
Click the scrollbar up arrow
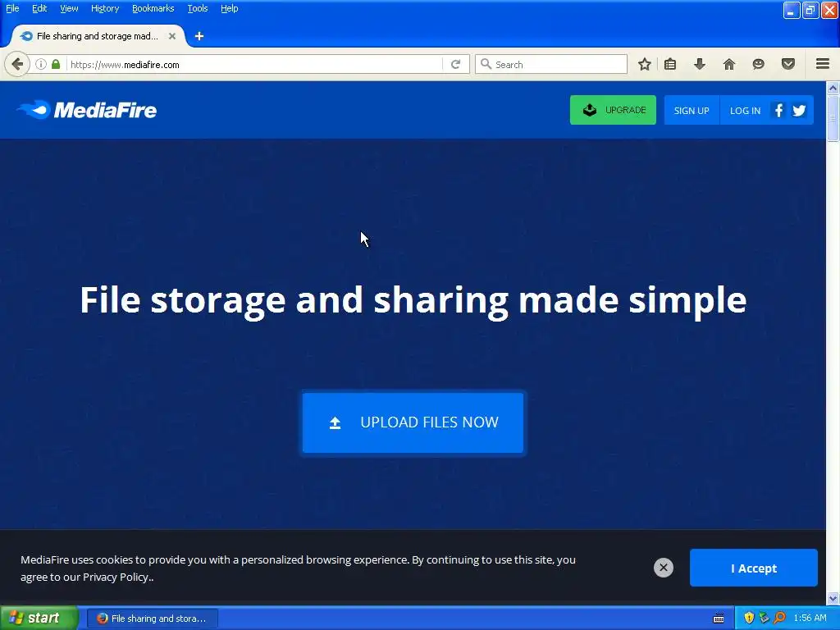pyautogui.click(x=833, y=87)
